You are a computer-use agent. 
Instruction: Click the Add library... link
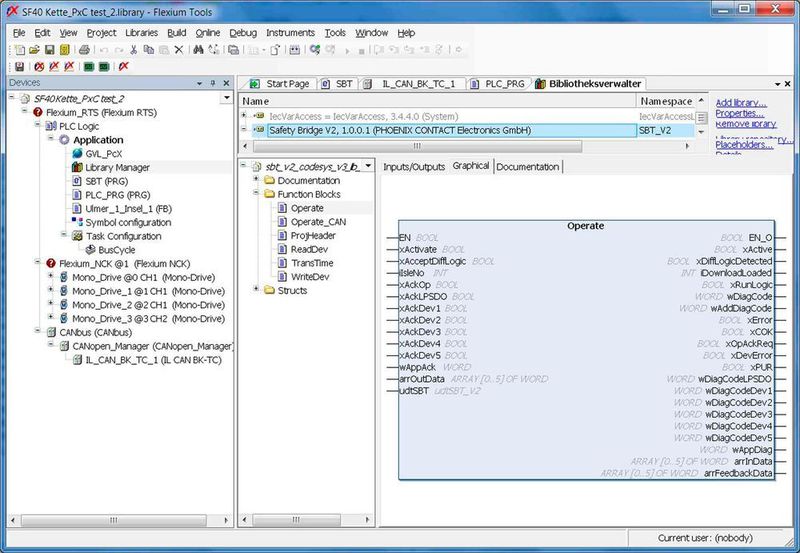[x=741, y=102]
